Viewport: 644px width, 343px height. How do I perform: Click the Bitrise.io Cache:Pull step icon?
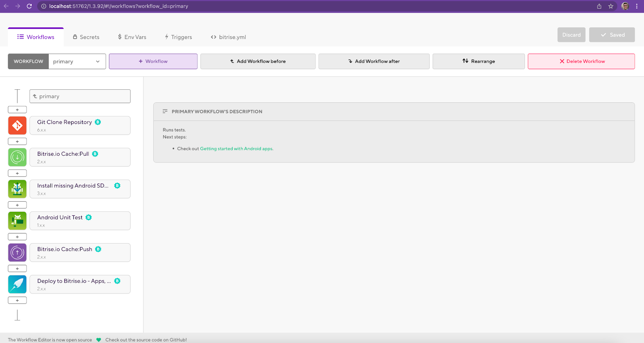coord(17,157)
